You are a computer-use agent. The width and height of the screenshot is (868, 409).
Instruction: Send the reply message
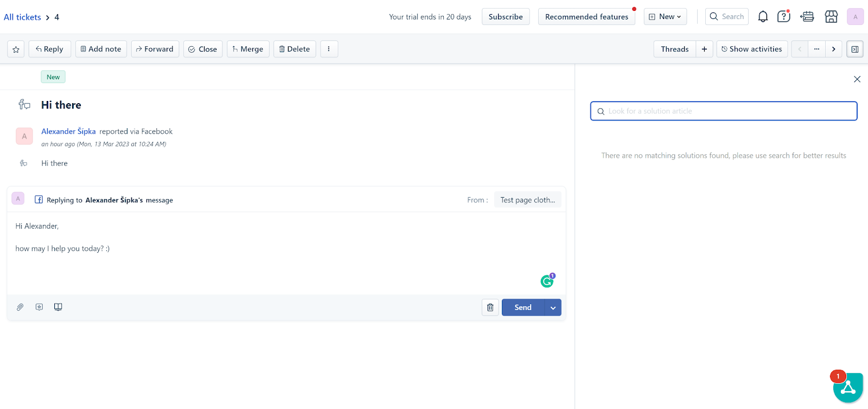[x=523, y=307]
